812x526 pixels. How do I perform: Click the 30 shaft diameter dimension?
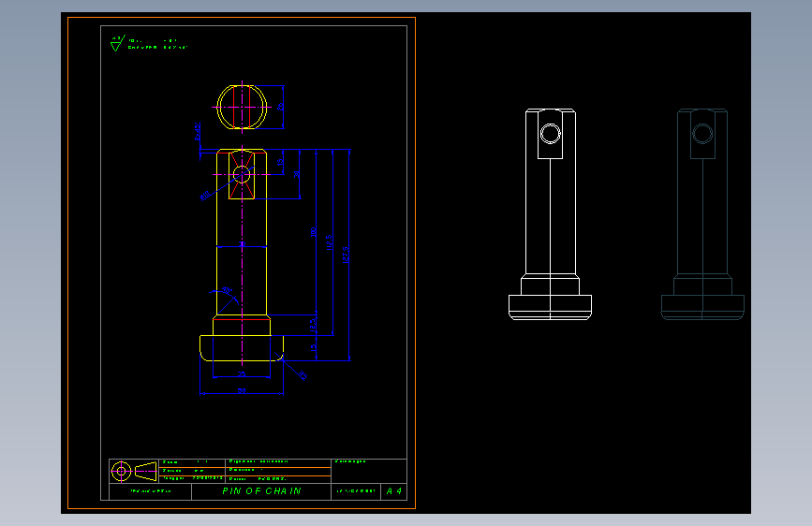pyautogui.click(x=242, y=243)
